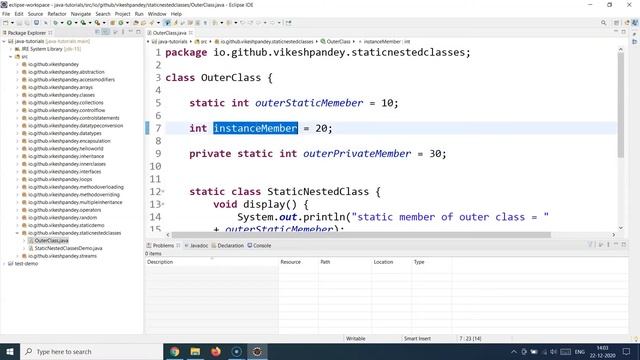Maximize the editor area
This screenshot has width=640, height=360.
click(624, 32)
